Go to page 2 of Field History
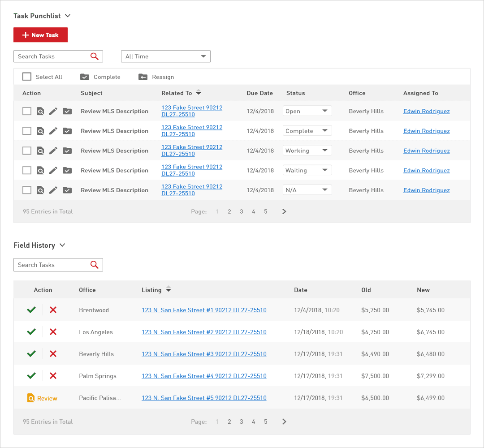 click(229, 422)
